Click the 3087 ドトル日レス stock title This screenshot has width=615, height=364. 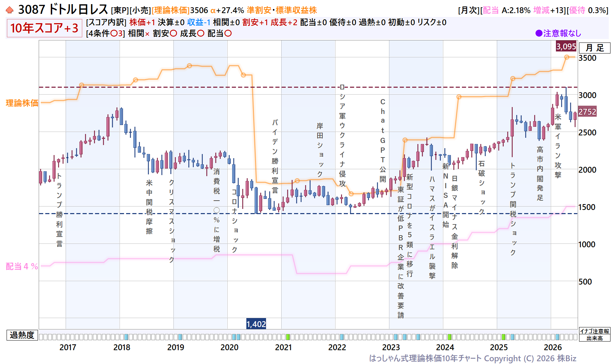point(63,10)
